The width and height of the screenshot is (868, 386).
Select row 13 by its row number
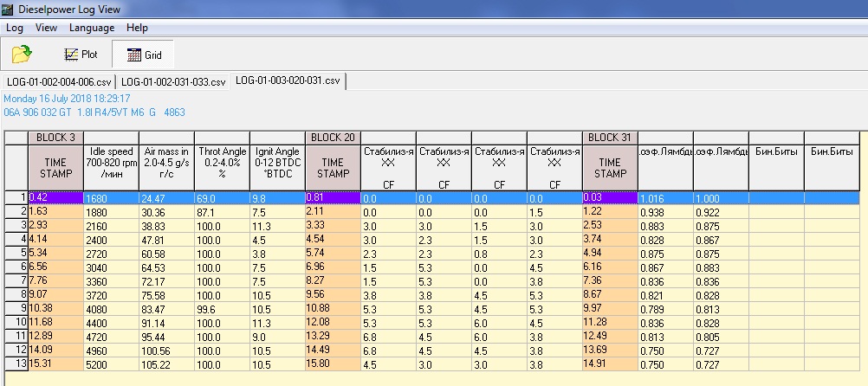coord(16,364)
